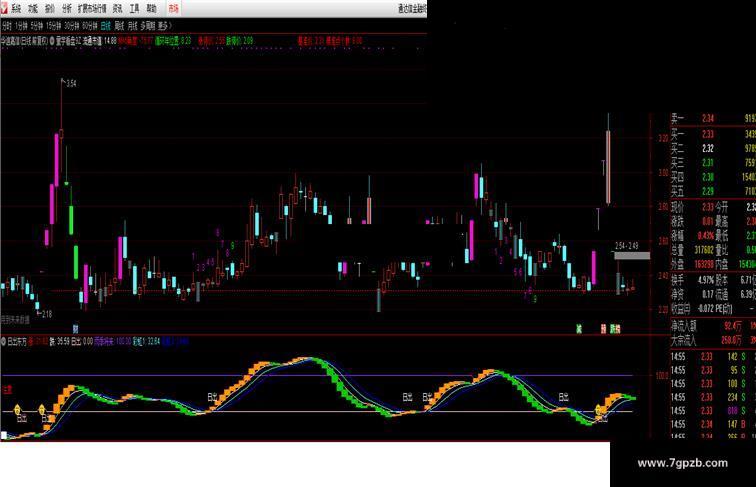Click the tick row with volume 142
The height and width of the screenshot is (487, 756).
tap(714, 357)
